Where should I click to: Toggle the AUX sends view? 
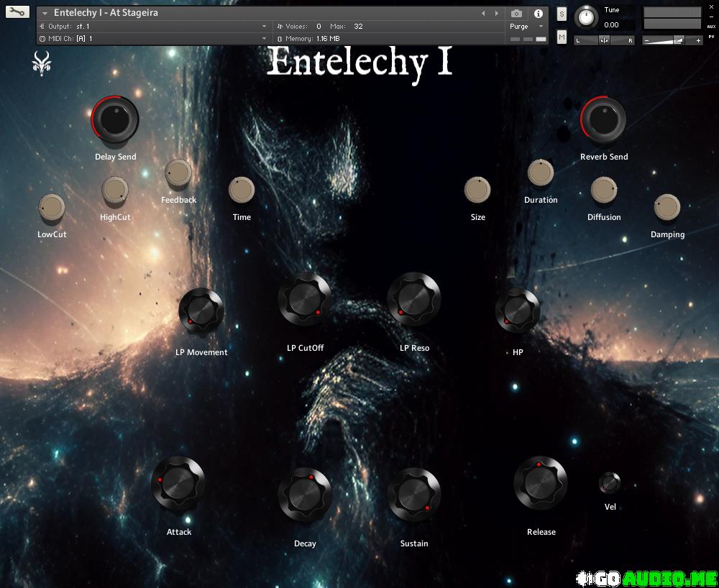click(x=712, y=27)
